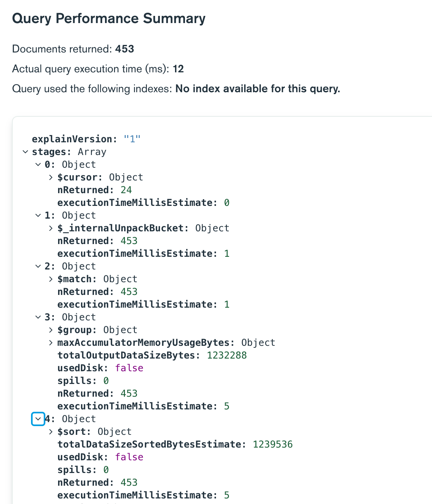The height and width of the screenshot is (504, 432).
Task: Expand the $sort object
Action: tap(51, 432)
